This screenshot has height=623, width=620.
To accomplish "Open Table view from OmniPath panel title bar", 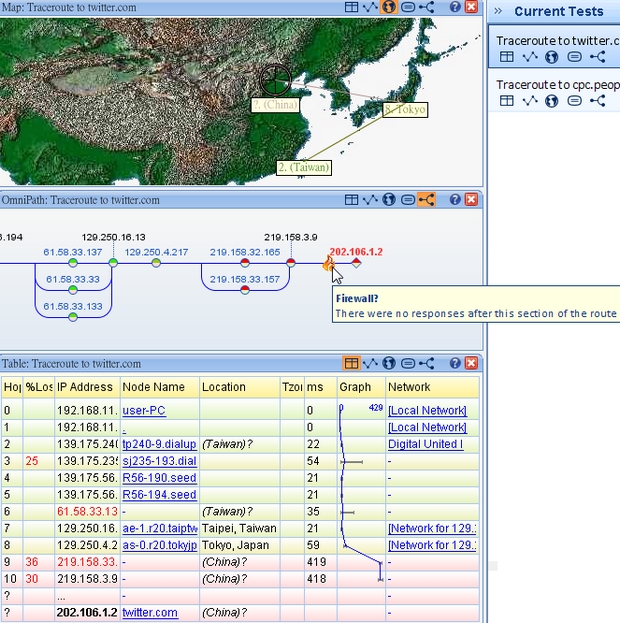I will [x=351, y=199].
